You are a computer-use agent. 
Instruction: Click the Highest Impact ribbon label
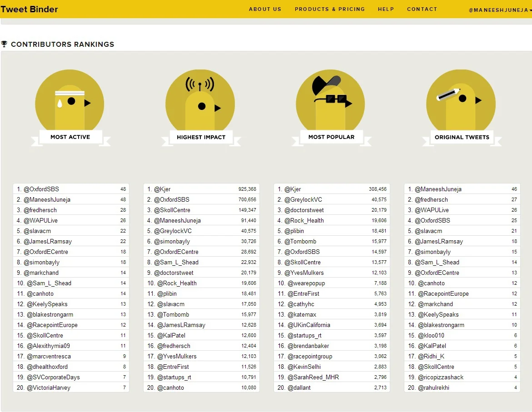pyautogui.click(x=201, y=137)
